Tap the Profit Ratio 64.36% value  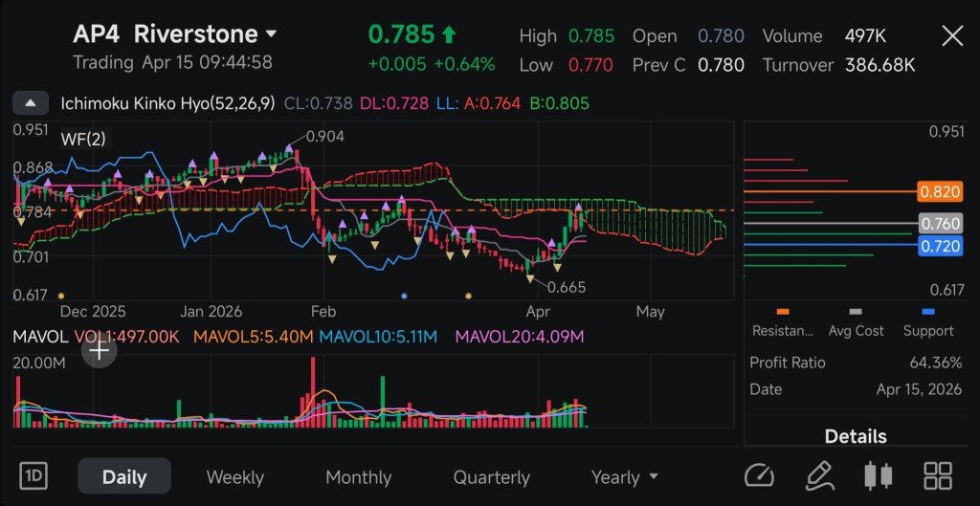(936, 363)
